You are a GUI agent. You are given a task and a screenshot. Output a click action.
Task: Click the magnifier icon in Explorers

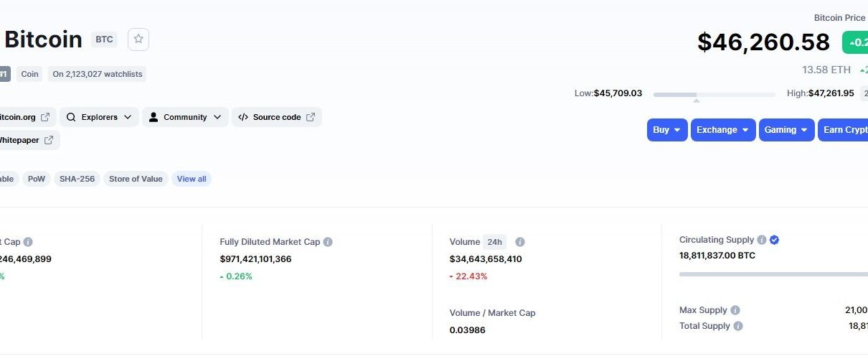pos(72,117)
